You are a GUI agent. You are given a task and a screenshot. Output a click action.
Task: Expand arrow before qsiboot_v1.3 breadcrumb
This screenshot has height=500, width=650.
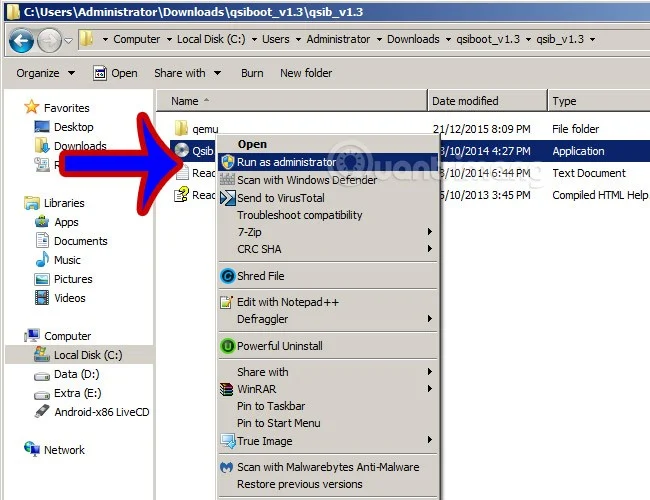tap(448, 39)
